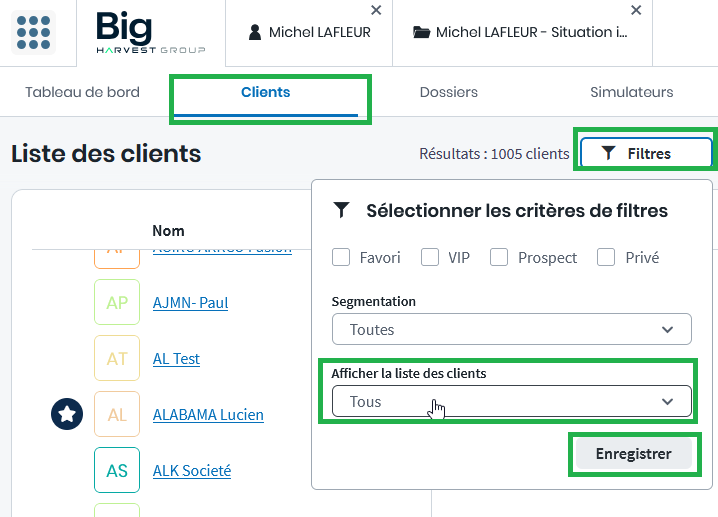Click the favorite star beside ALABAMA Lucien
Screen dimensions: 718x517
point(66,414)
